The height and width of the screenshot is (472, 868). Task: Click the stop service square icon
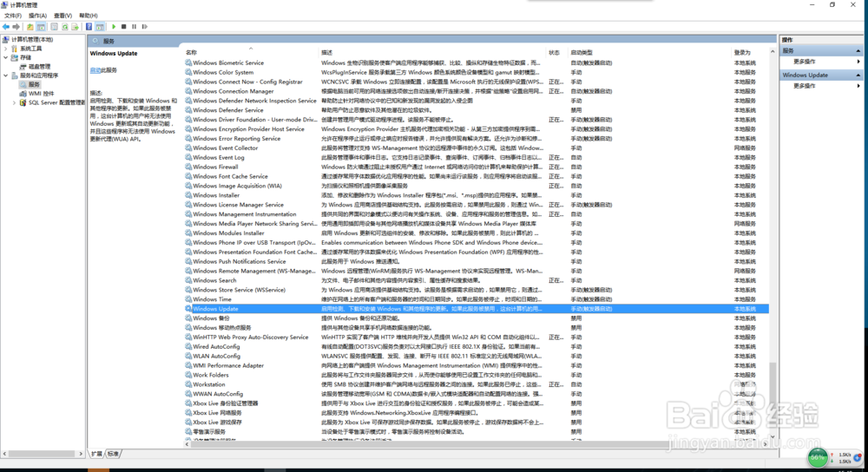pos(123,27)
